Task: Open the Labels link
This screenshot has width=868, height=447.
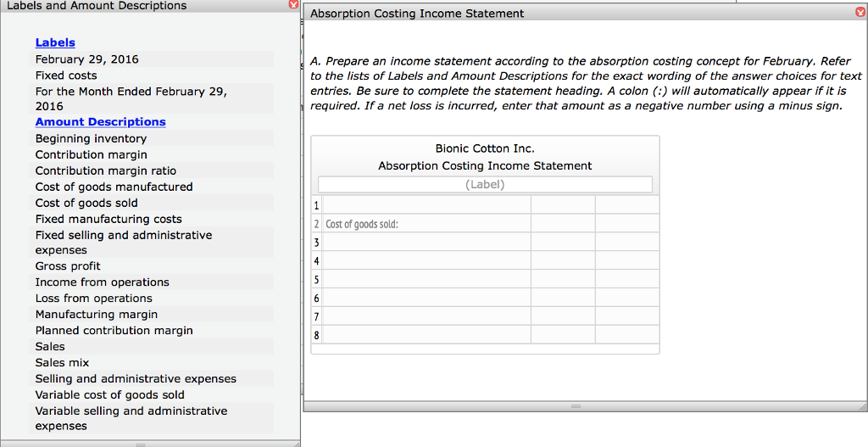Action: [55, 42]
